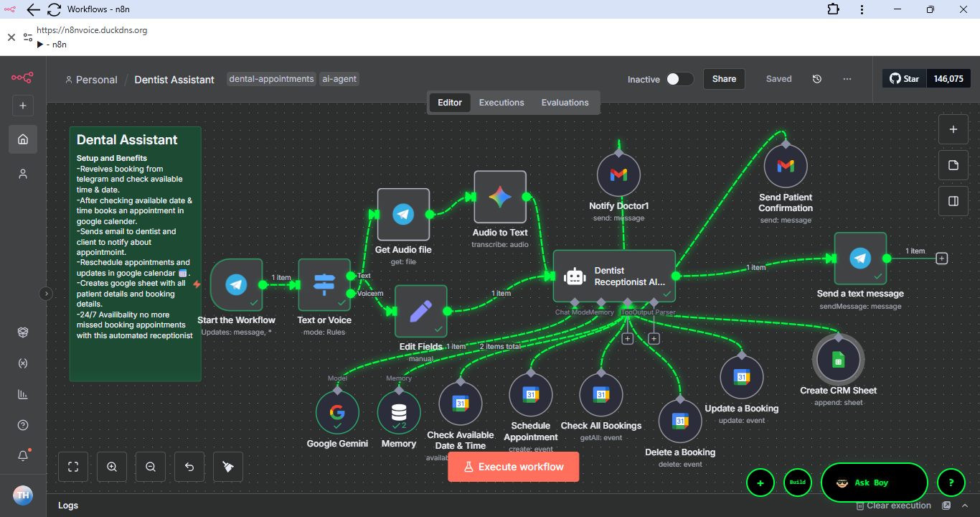
Task: Select the Dental Assistant sticky note
Action: [136, 254]
